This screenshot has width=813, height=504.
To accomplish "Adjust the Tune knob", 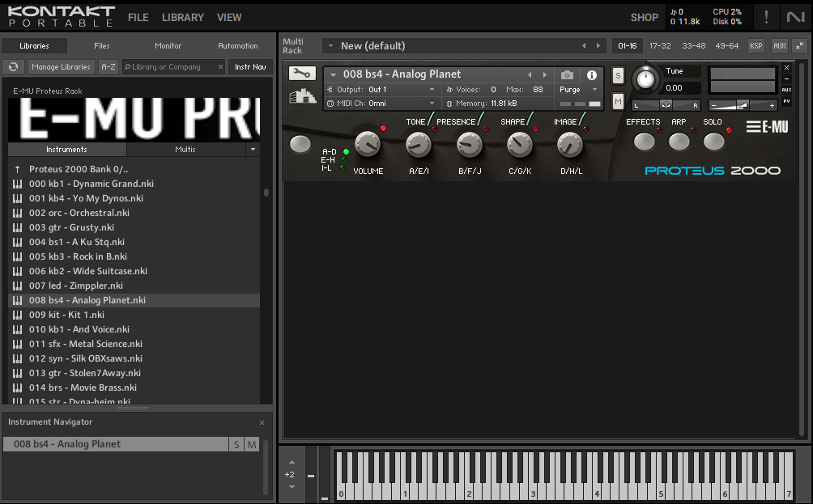I will 645,78.
